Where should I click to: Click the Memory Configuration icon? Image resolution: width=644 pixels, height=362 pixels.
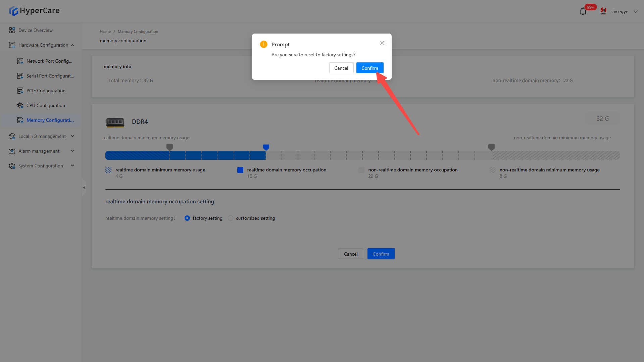pyautogui.click(x=20, y=120)
